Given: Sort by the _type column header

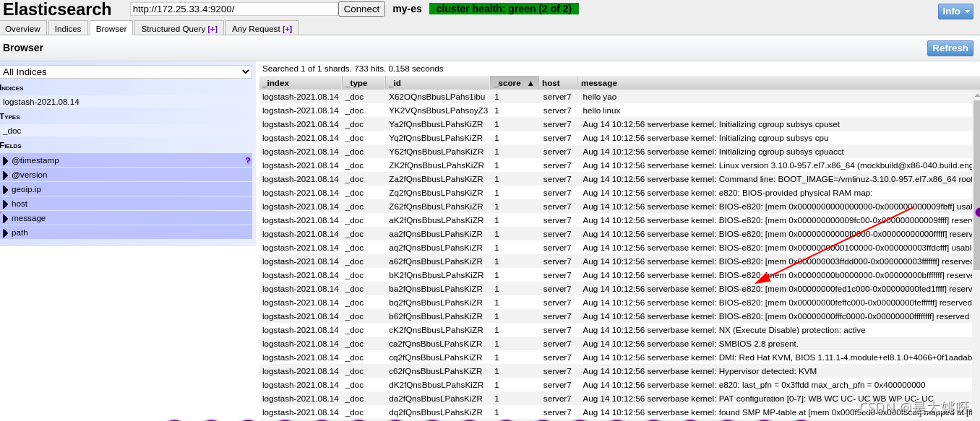Looking at the screenshot, I should pos(364,83).
